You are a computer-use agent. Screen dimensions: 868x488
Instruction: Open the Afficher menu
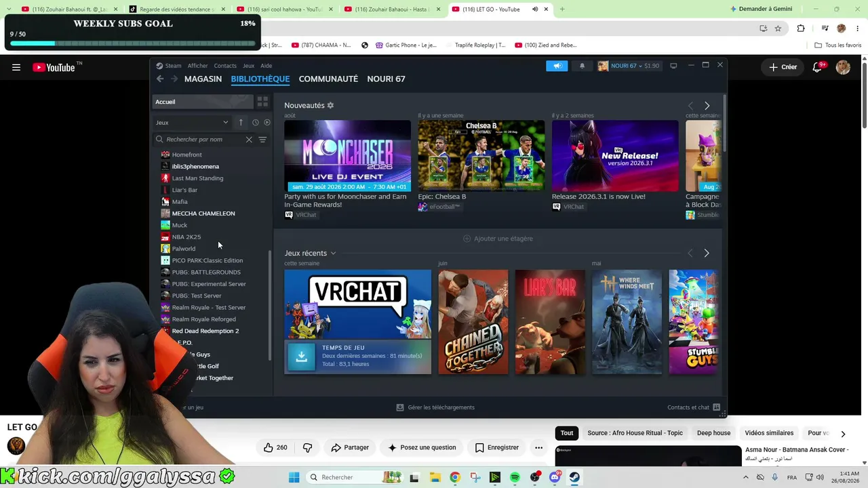(x=198, y=66)
